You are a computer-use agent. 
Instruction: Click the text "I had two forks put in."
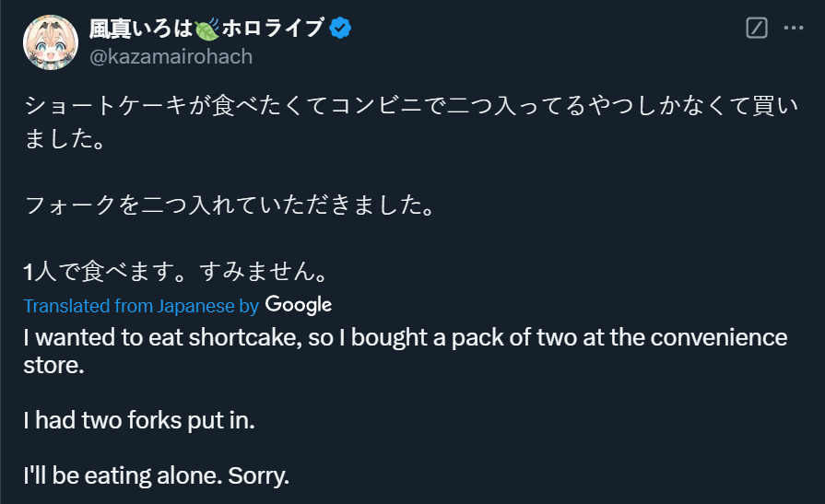pos(138,420)
